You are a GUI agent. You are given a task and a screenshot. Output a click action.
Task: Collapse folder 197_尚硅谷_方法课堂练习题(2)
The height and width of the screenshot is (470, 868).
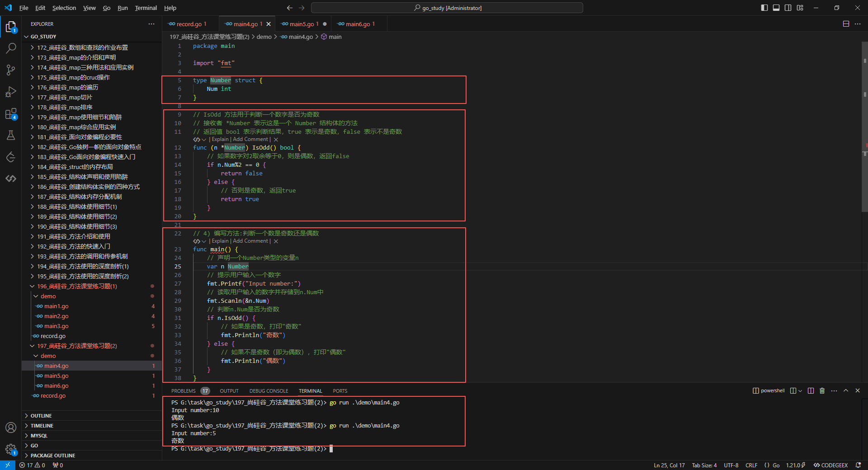77,346
